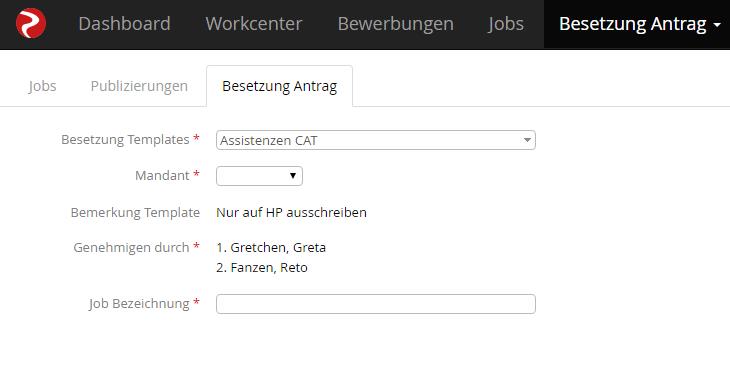The width and height of the screenshot is (730, 369).
Task: Select Jobs in the dark top navbar
Action: (506, 24)
